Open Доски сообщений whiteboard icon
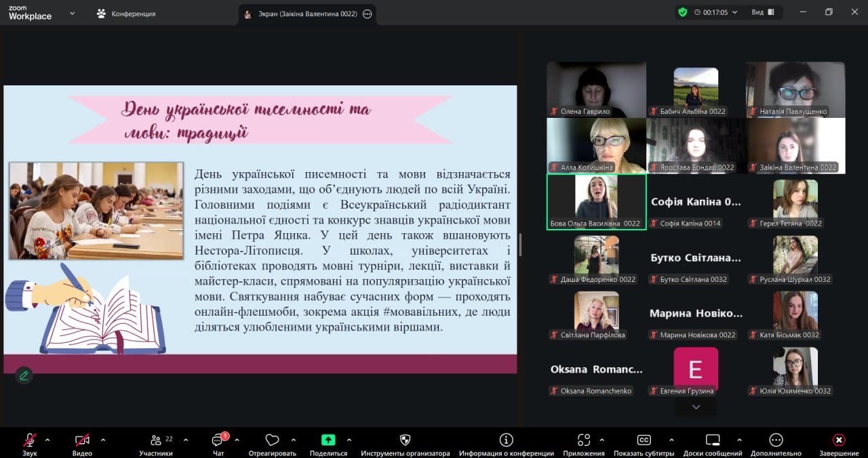The width and height of the screenshot is (868, 458). click(712, 440)
